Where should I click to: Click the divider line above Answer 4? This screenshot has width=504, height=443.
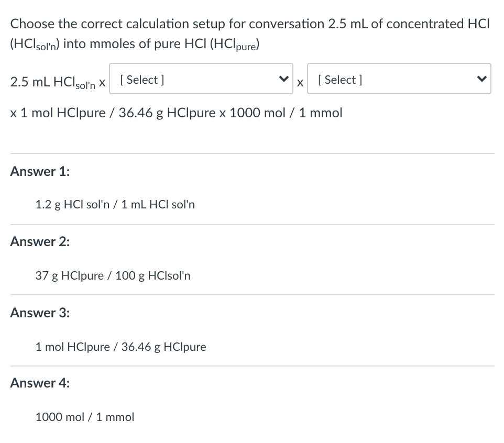point(252,366)
